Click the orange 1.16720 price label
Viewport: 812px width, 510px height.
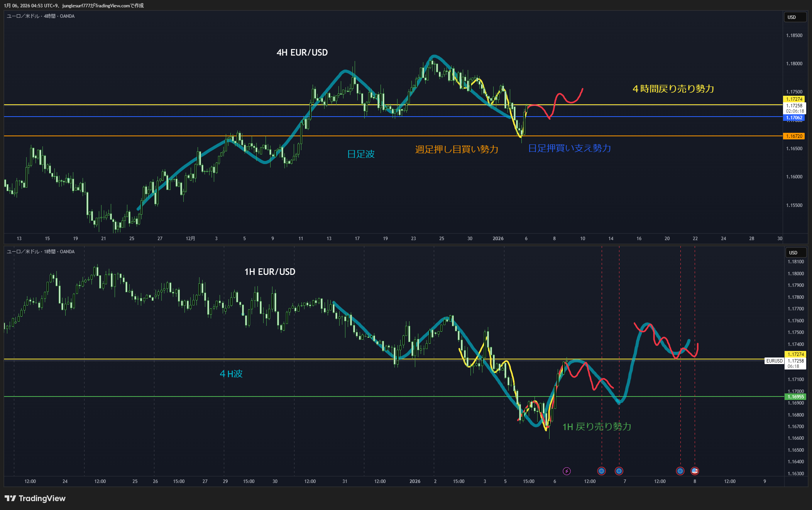794,136
